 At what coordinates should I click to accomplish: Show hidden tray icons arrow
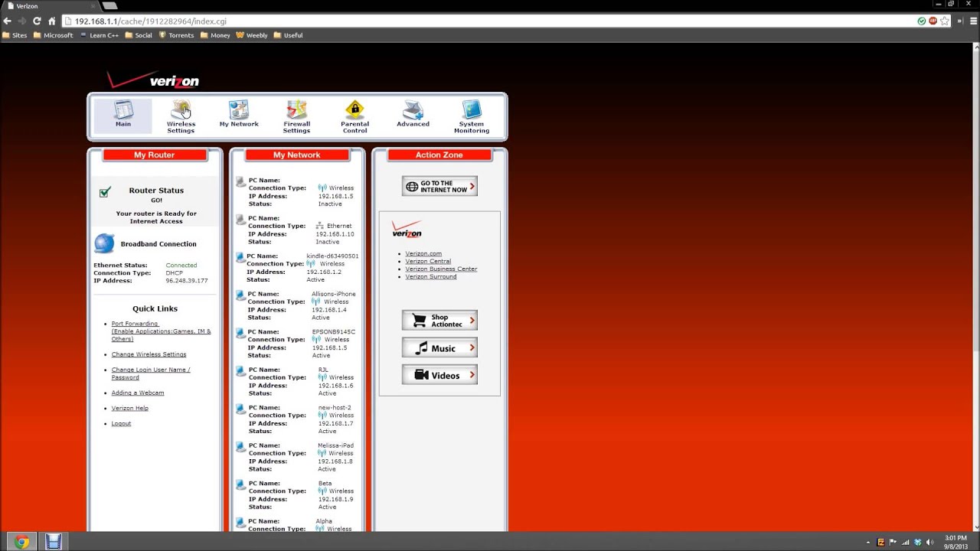[x=868, y=543]
